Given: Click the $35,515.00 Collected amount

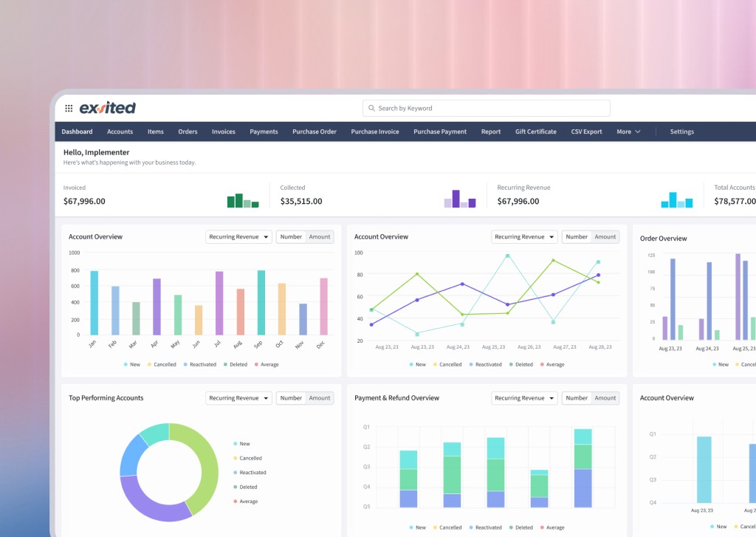Looking at the screenshot, I should 301,201.
